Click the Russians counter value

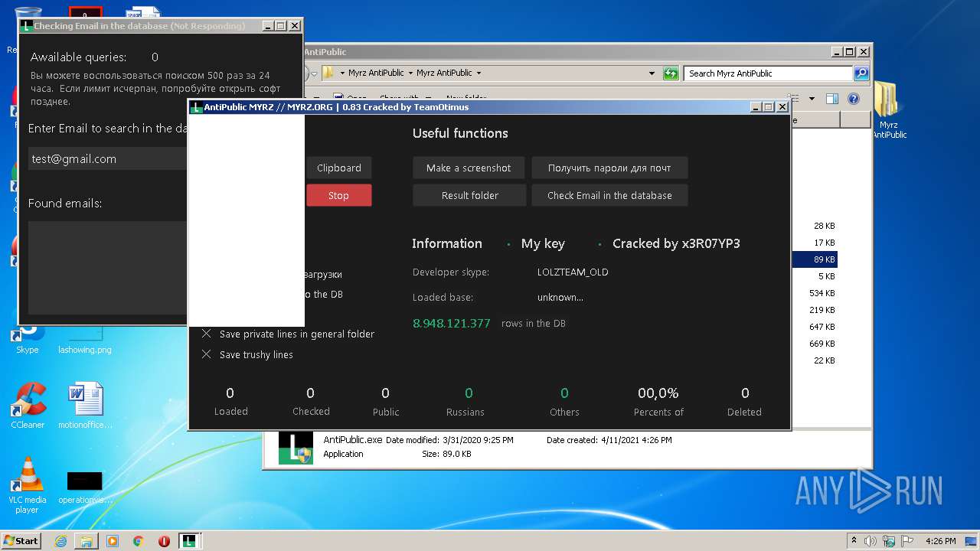pyautogui.click(x=469, y=393)
